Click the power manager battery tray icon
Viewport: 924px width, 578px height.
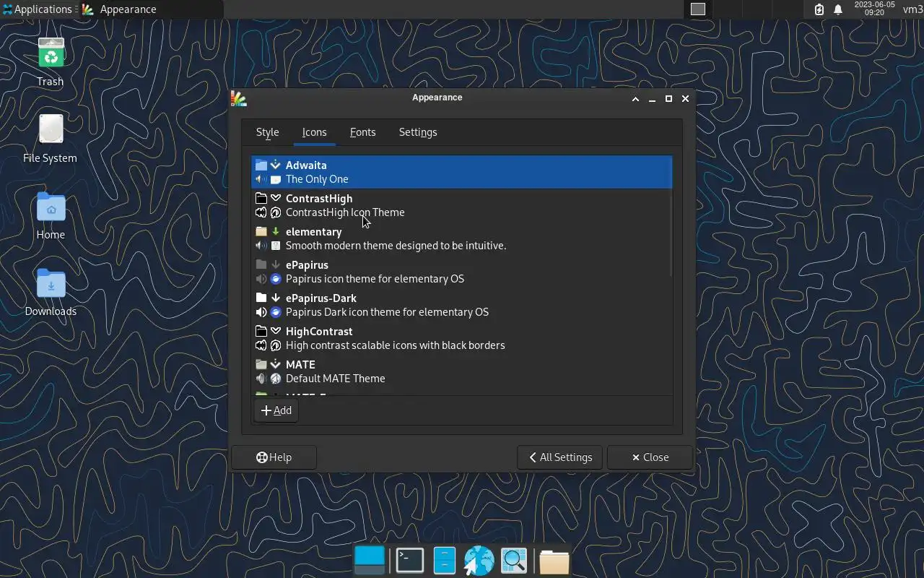click(x=819, y=9)
